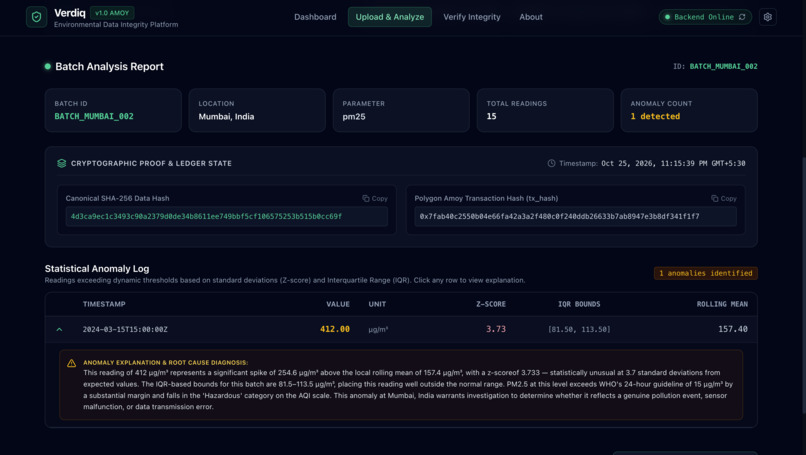Viewport: 806px width, 455px height.
Task: Click the ROLLING MEAN column header
Action: (722, 304)
